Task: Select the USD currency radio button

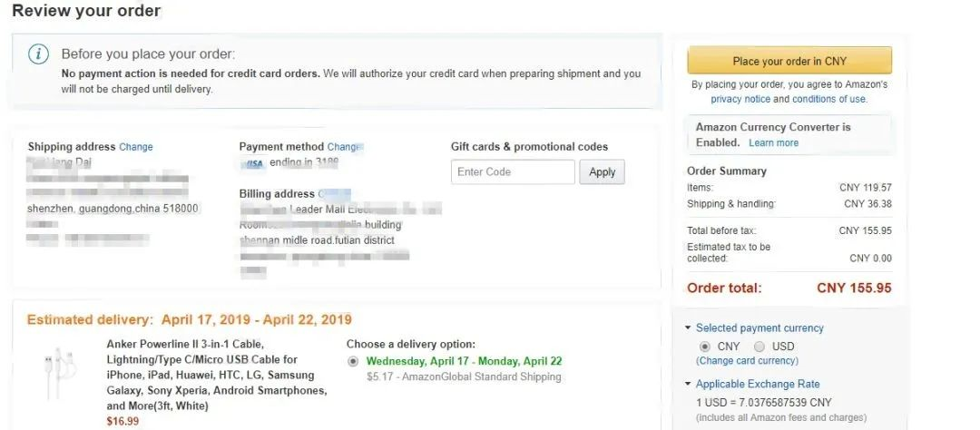Action: pos(759,347)
